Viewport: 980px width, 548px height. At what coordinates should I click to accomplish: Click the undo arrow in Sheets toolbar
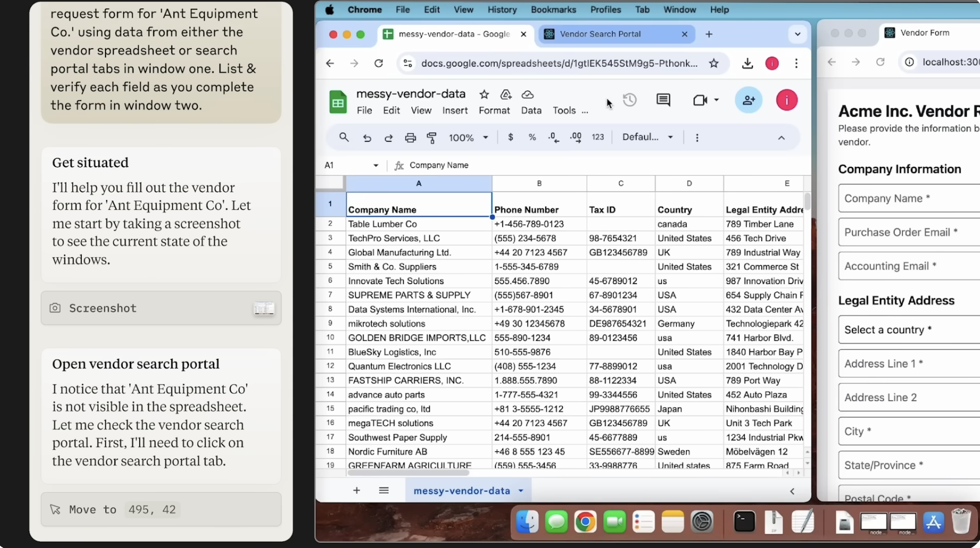coord(367,138)
